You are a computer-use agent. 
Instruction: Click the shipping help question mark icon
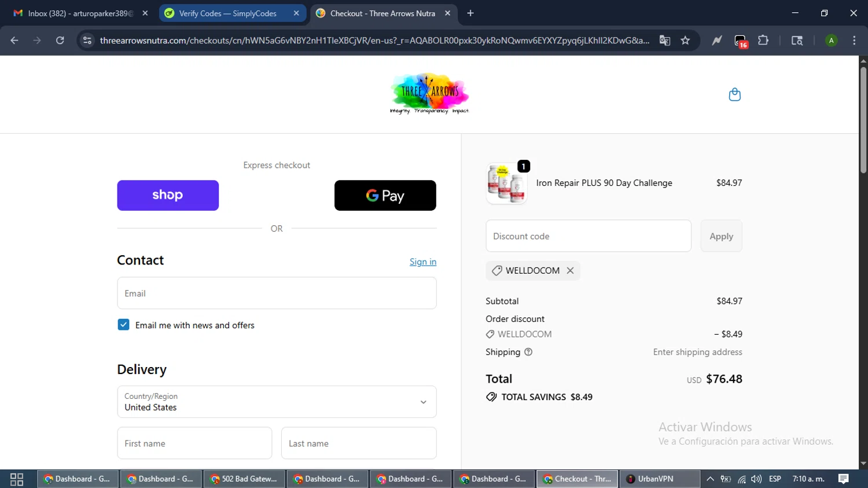(528, 352)
